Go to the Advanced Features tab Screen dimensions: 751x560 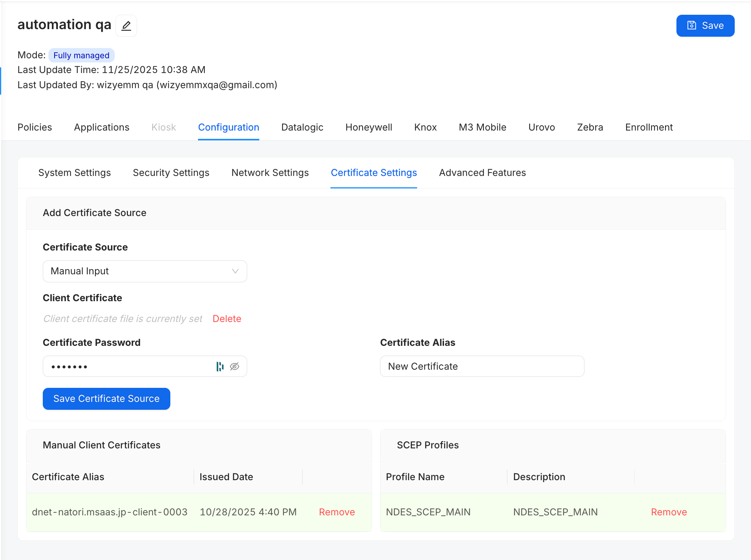coord(482,173)
